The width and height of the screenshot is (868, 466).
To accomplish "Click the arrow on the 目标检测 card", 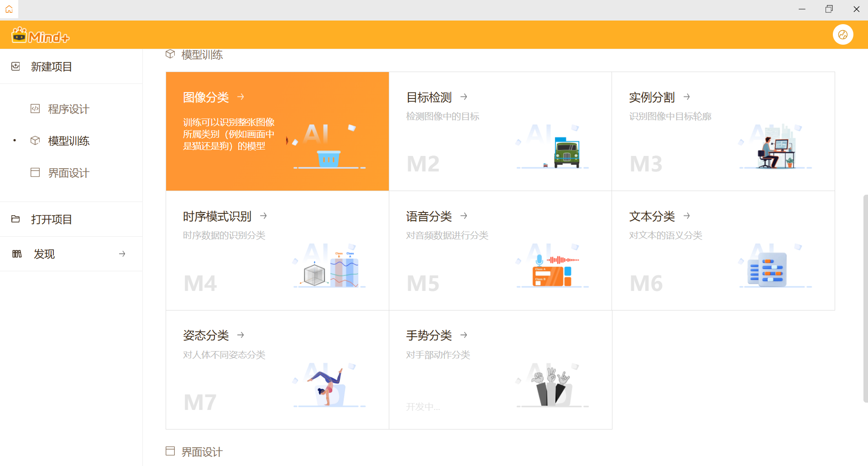I will [463, 97].
